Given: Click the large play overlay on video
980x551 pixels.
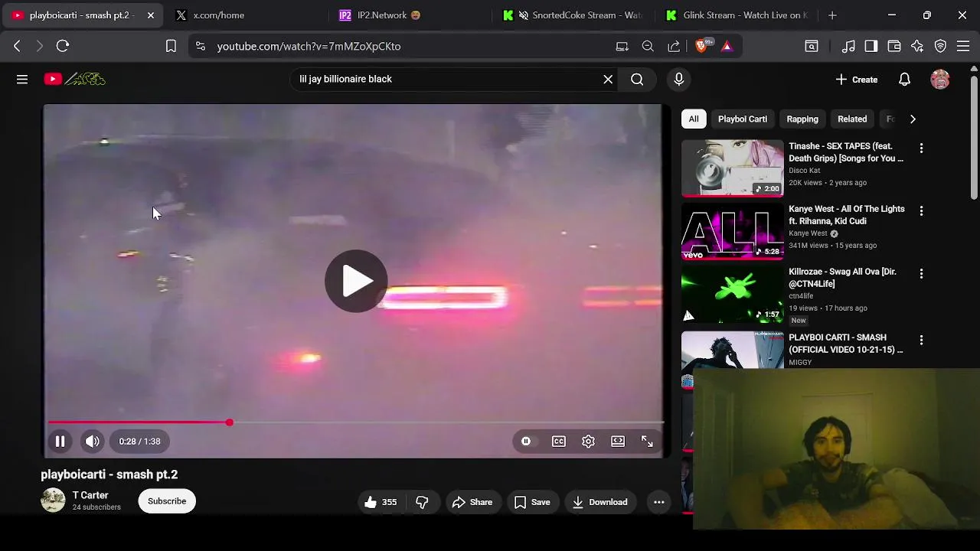Looking at the screenshot, I should [356, 281].
